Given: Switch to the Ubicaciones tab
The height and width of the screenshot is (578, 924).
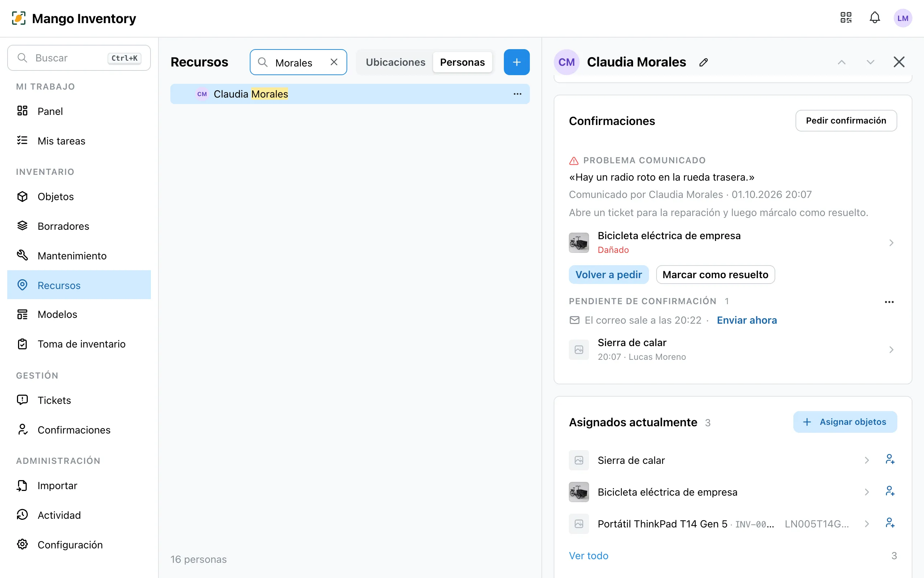Looking at the screenshot, I should click(395, 62).
